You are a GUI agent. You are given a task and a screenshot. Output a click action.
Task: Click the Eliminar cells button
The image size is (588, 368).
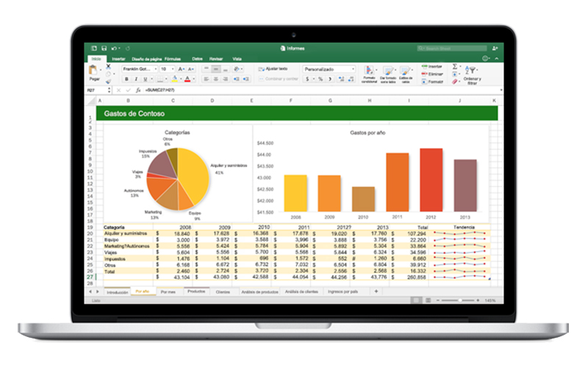tap(433, 74)
